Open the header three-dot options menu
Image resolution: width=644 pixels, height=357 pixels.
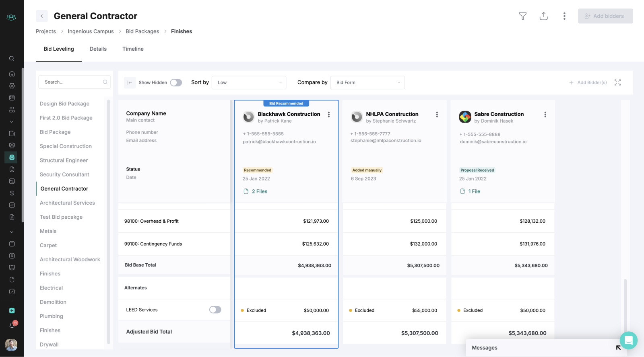pyautogui.click(x=564, y=16)
